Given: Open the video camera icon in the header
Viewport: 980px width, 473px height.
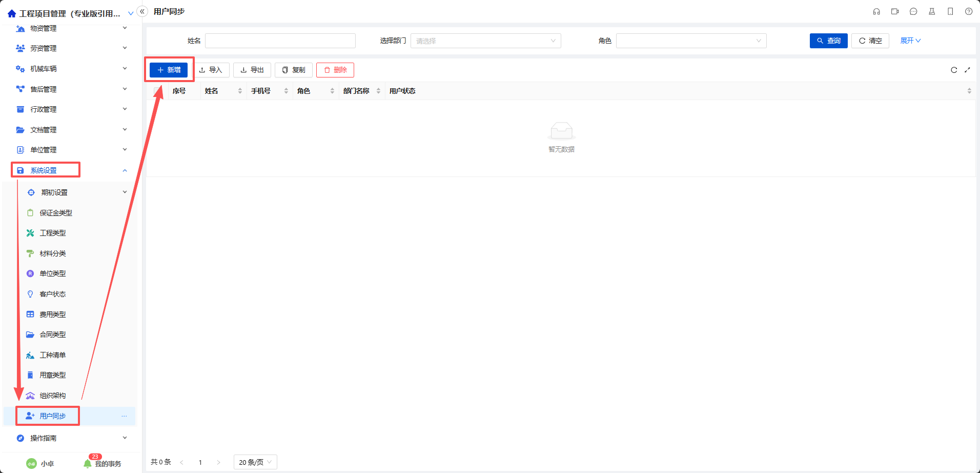Looking at the screenshot, I should (895, 11).
